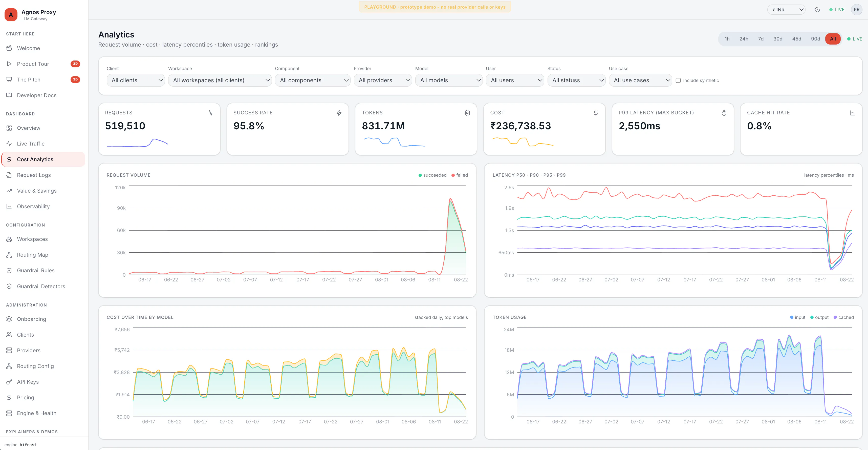Click the PLAYGROUND prototype demo banner

(x=435, y=7)
